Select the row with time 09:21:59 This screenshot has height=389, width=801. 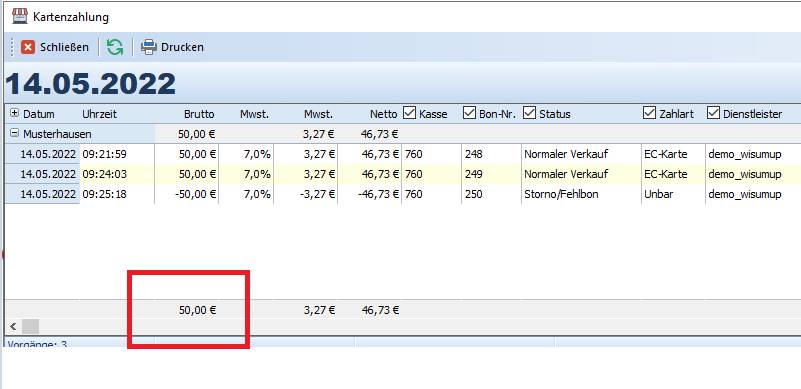point(403,154)
